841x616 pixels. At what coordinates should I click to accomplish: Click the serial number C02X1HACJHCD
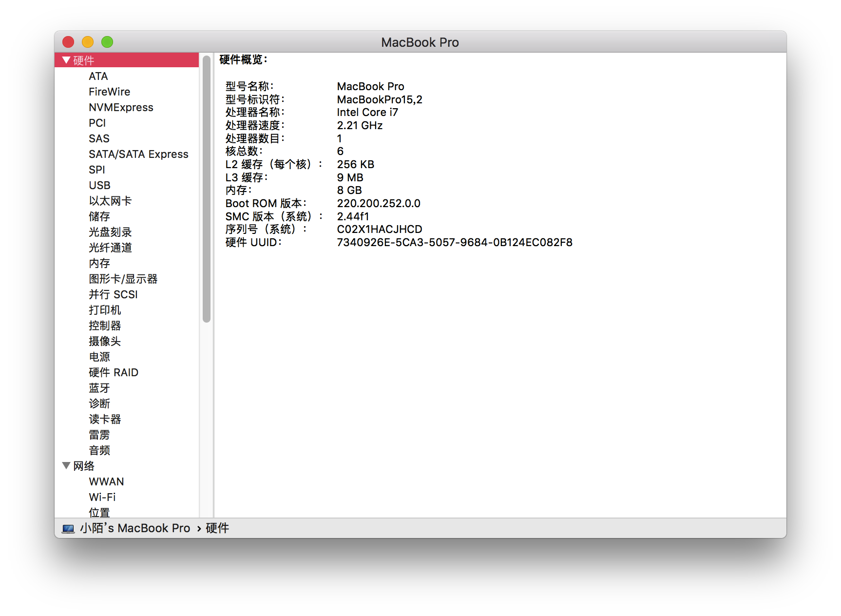coord(380,229)
